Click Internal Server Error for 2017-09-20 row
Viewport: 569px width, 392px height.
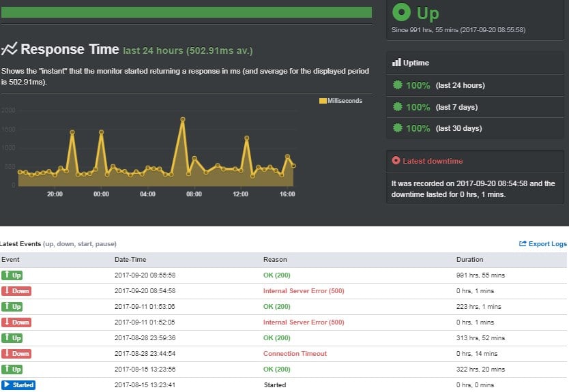(x=304, y=291)
